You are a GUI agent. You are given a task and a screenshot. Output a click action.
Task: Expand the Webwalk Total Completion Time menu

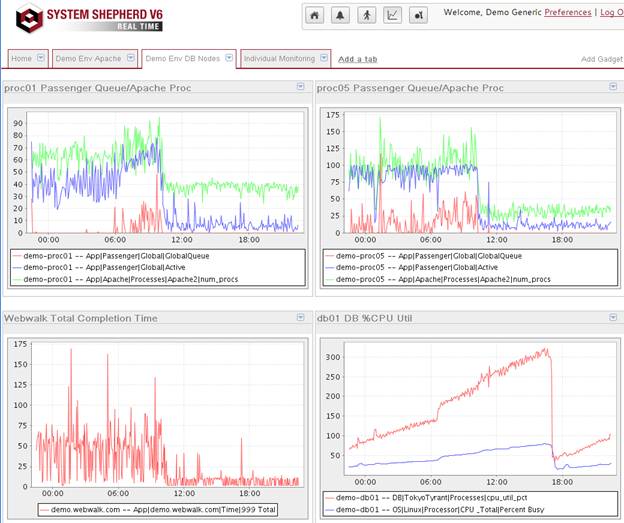(300, 317)
